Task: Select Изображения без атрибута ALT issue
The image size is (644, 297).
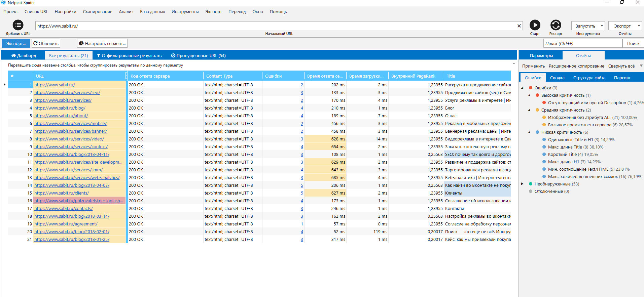Action: coord(579,118)
